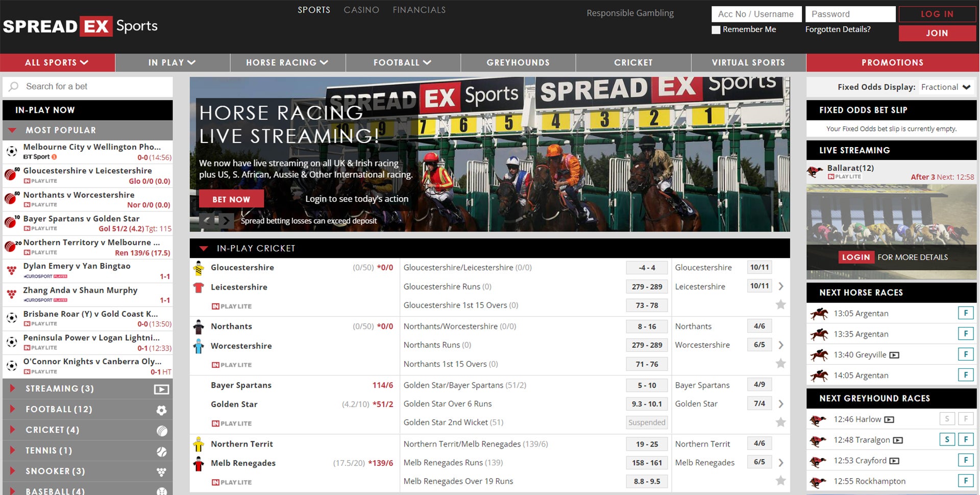Expand the All Sports menu

(x=57, y=63)
